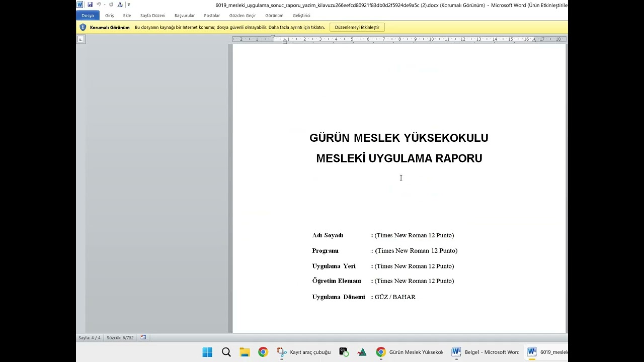Image resolution: width=644 pixels, height=362 pixels.
Task: Open the Undo history dropdown arrow
Action: coord(104,5)
